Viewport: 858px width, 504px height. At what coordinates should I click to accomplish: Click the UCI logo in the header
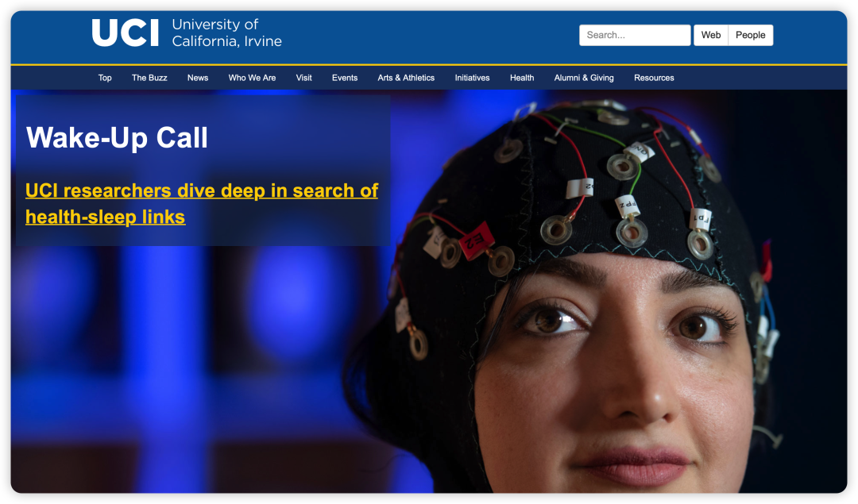click(126, 33)
